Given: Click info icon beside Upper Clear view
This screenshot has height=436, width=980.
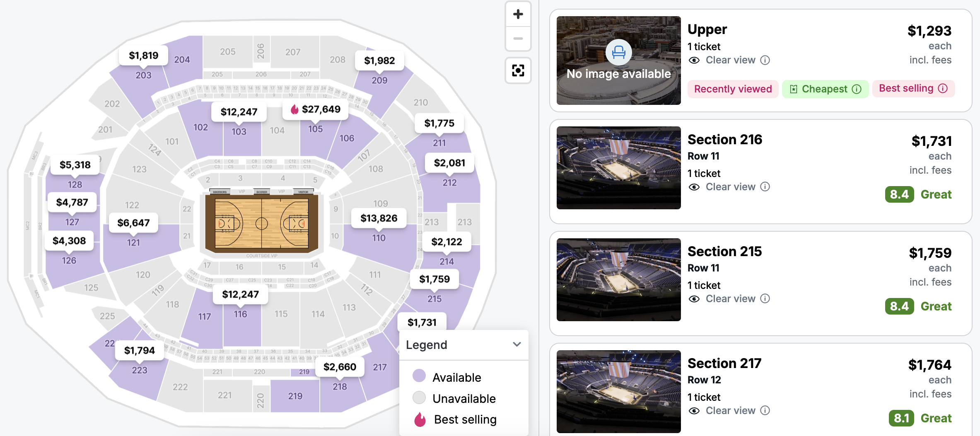Looking at the screenshot, I should (x=765, y=60).
